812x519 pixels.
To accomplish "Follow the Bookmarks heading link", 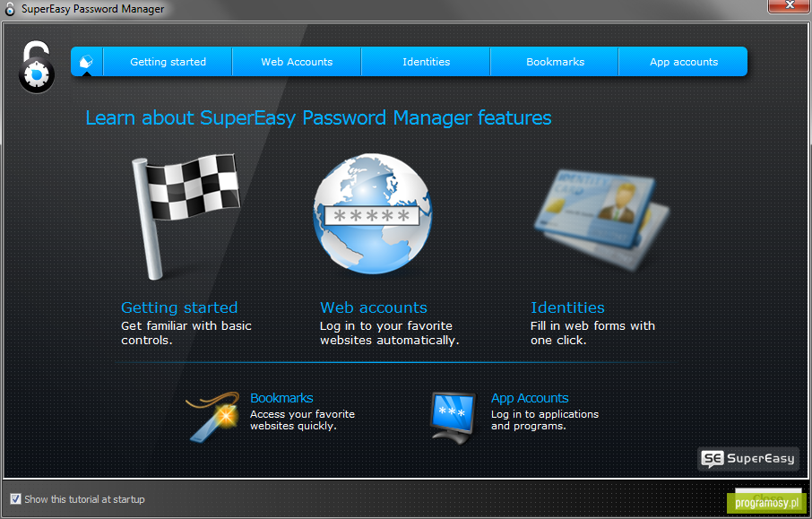I will [x=281, y=398].
